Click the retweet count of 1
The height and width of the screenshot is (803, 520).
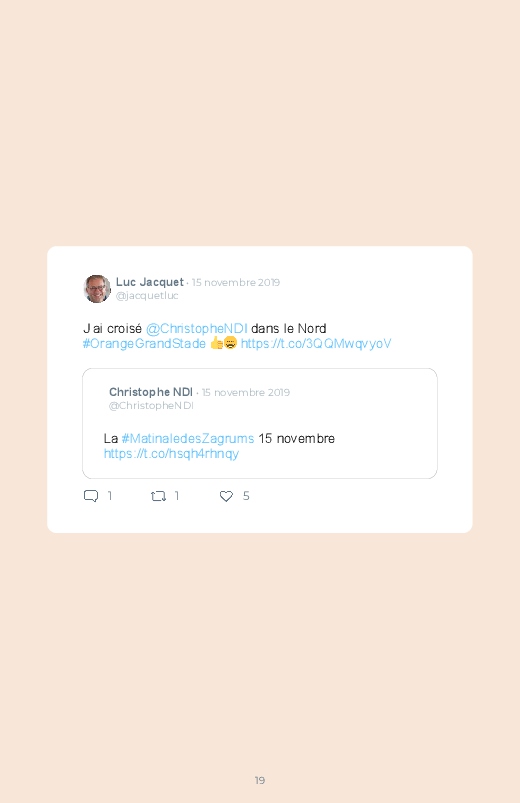(x=177, y=496)
